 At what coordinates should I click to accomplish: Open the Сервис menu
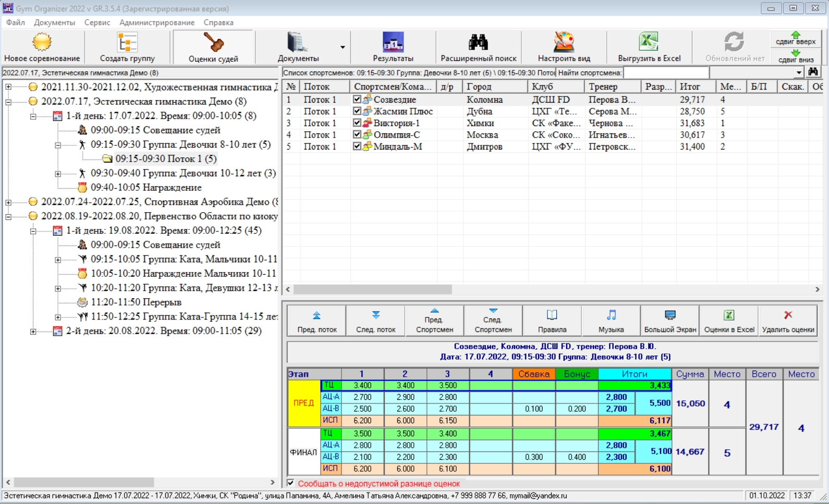97,22
